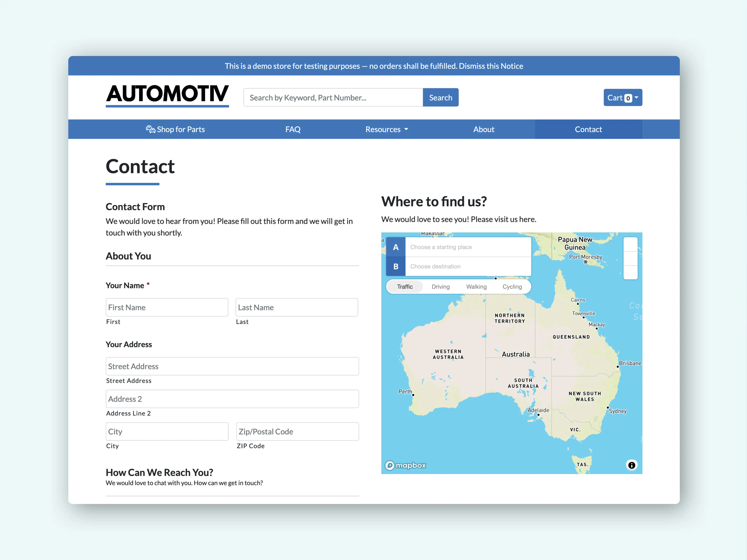Screen dimensions: 747x560
Task: Select the Cycling routing profile
Action: [512, 287]
